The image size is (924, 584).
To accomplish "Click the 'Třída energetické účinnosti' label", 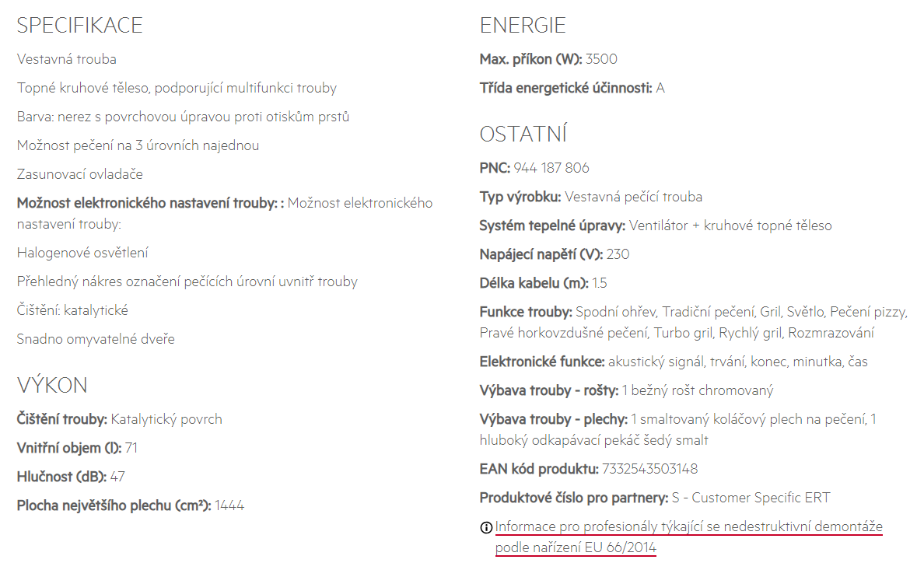I will [566, 88].
